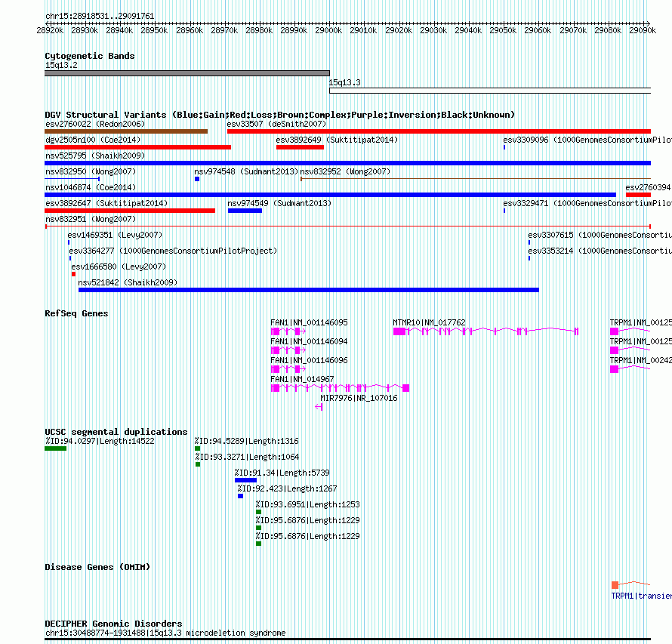Click the UCSC segmental duplications track title

pos(116,432)
